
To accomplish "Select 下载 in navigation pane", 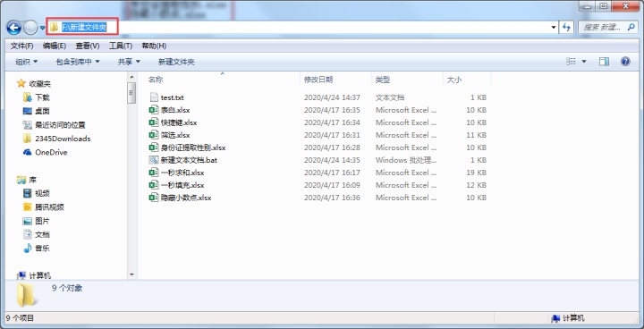I will click(x=42, y=97).
